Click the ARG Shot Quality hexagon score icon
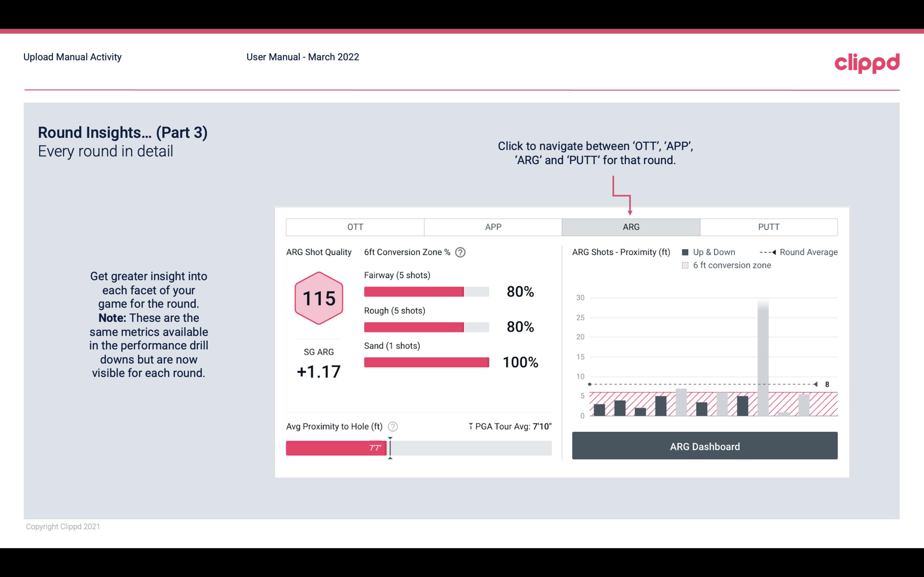This screenshot has width=924, height=577. point(318,299)
